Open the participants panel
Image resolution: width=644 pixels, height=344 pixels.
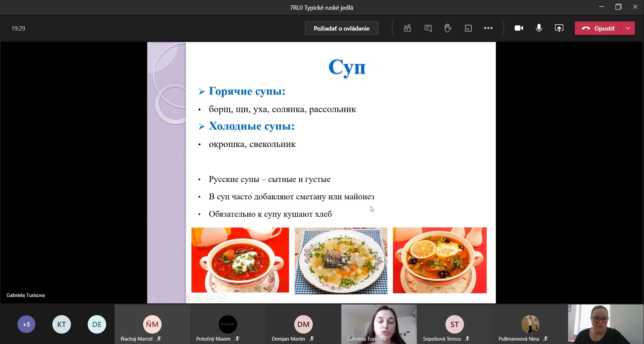pyautogui.click(x=407, y=28)
